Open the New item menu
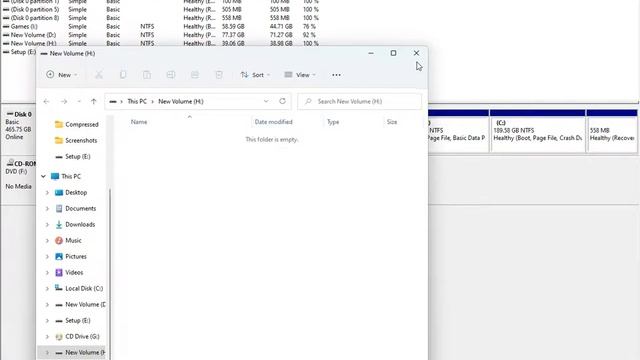The width and height of the screenshot is (640, 360). (x=62, y=75)
